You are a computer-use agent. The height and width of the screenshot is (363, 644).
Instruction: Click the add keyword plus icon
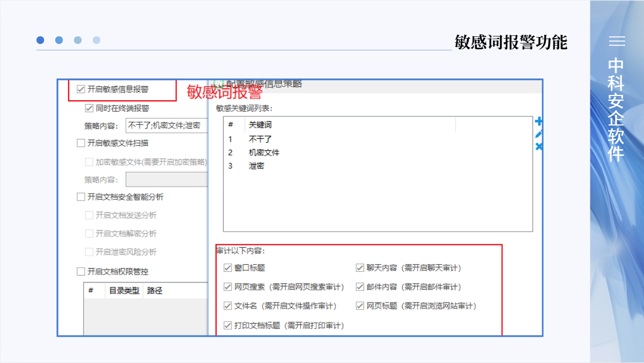coord(538,122)
